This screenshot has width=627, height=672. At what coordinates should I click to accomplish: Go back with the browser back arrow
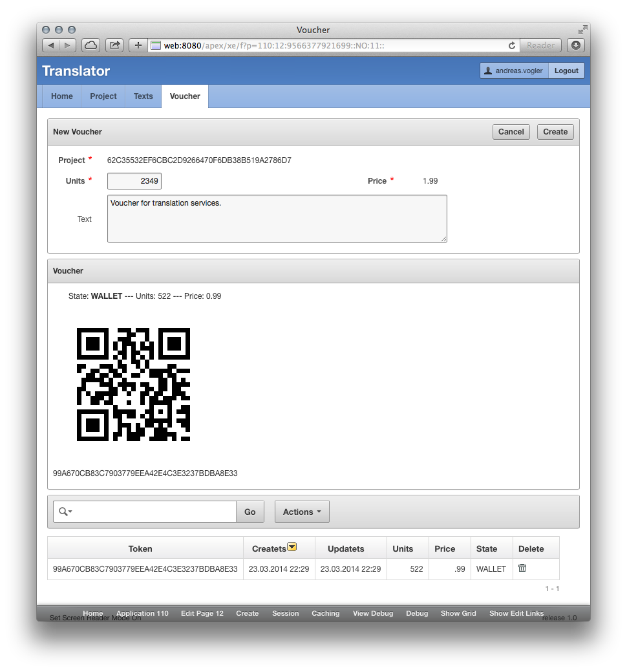coord(51,45)
